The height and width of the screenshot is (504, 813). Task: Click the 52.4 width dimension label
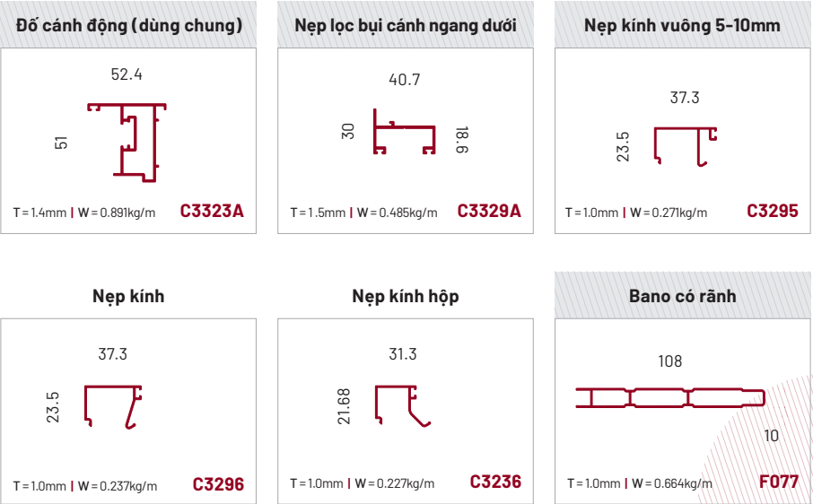coord(127,74)
